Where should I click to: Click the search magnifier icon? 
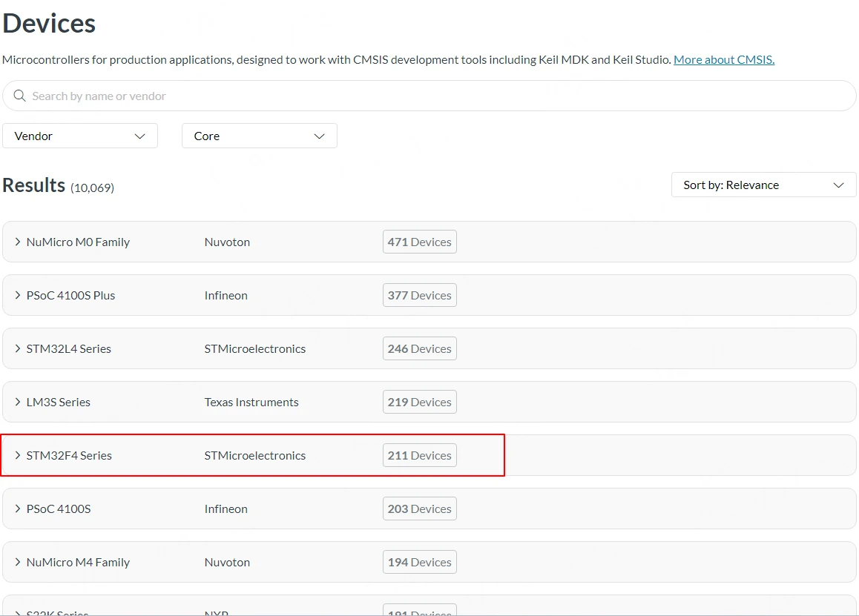tap(20, 96)
